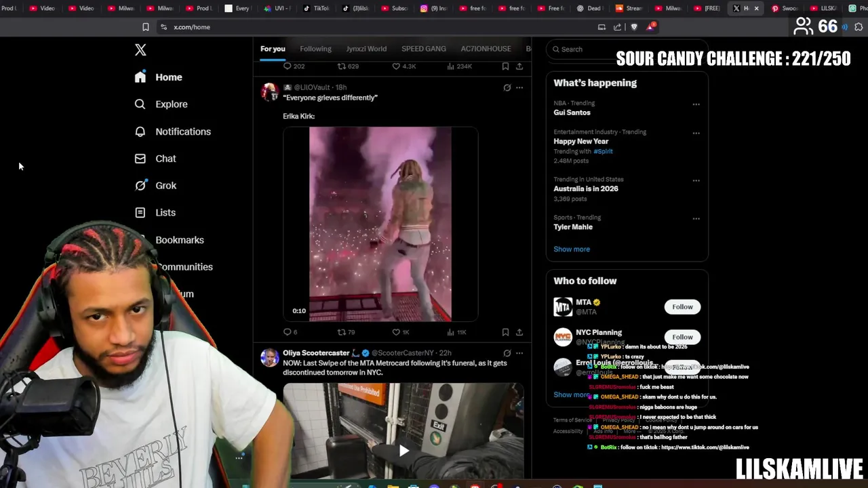The width and height of the screenshot is (868, 488).
Task: Click the @ScooterCasterNY handle
Action: click(402, 353)
